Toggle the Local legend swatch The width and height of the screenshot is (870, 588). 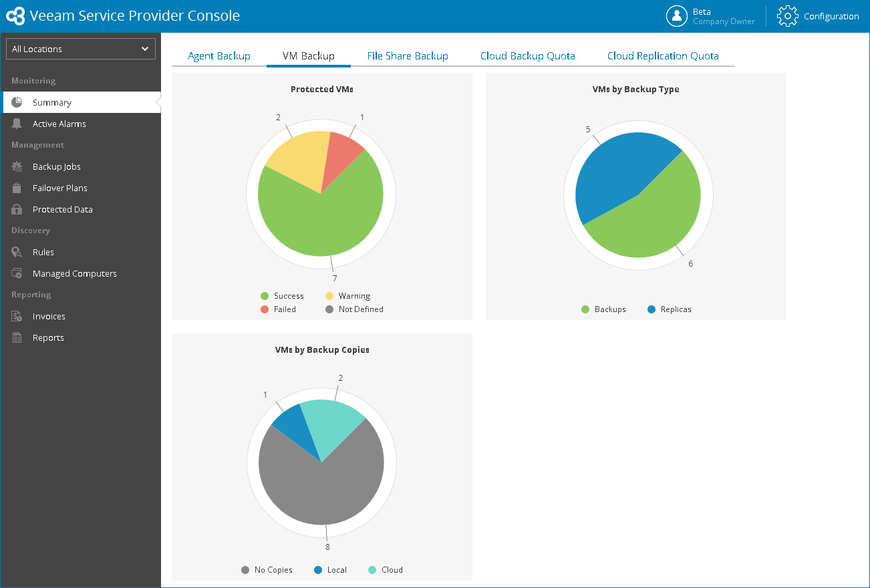pyautogui.click(x=318, y=570)
